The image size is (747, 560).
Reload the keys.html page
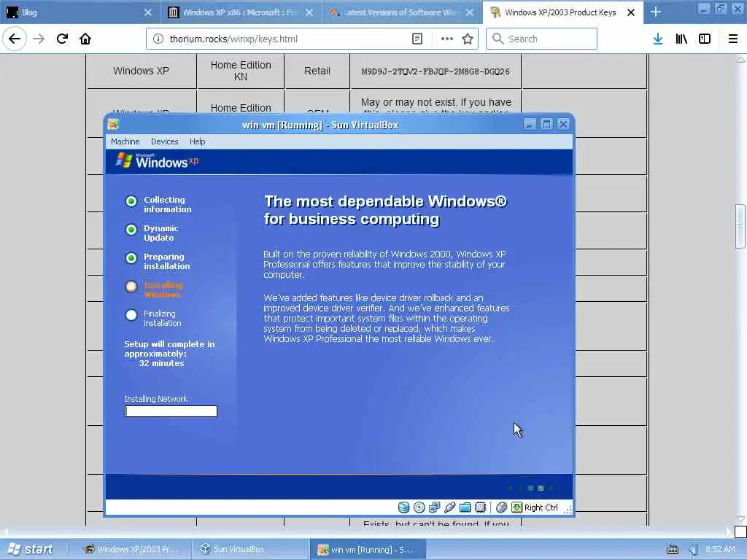[62, 39]
